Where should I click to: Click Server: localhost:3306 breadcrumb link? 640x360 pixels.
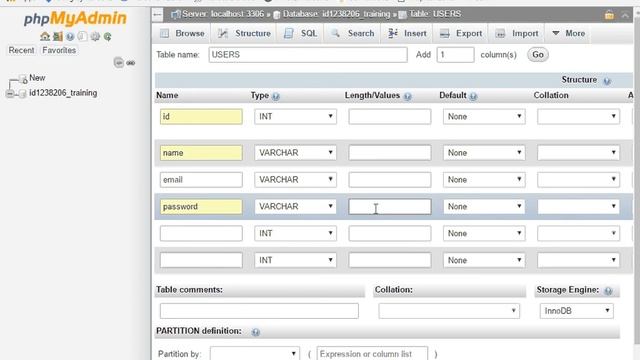(x=223, y=14)
